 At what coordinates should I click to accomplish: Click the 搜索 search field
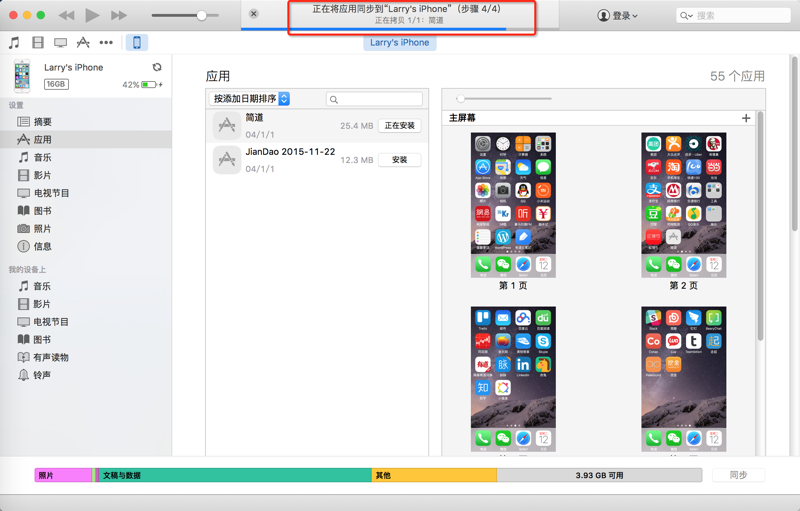pos(733,16)
